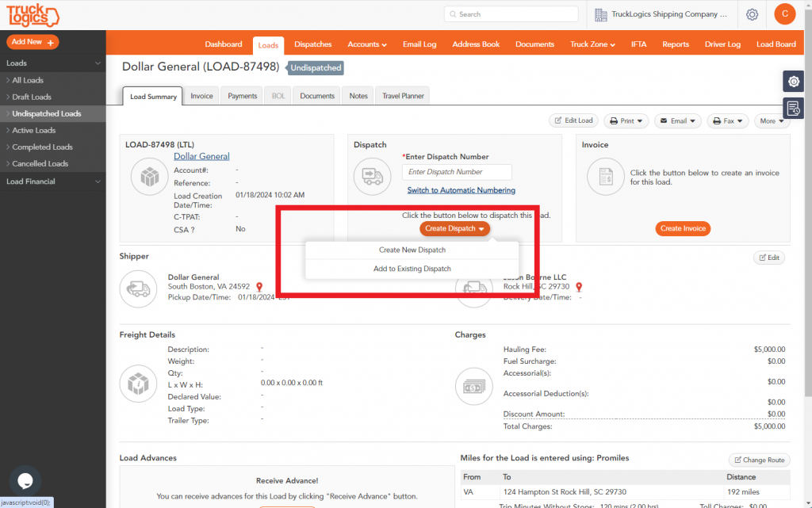
Task: Click the floating support gear icon
Action: [x=793, y=81]
